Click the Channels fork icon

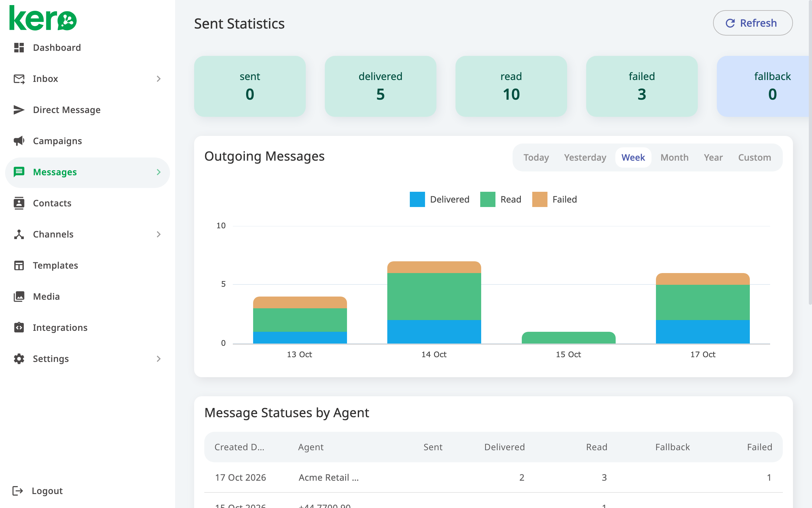coord(19,234)
